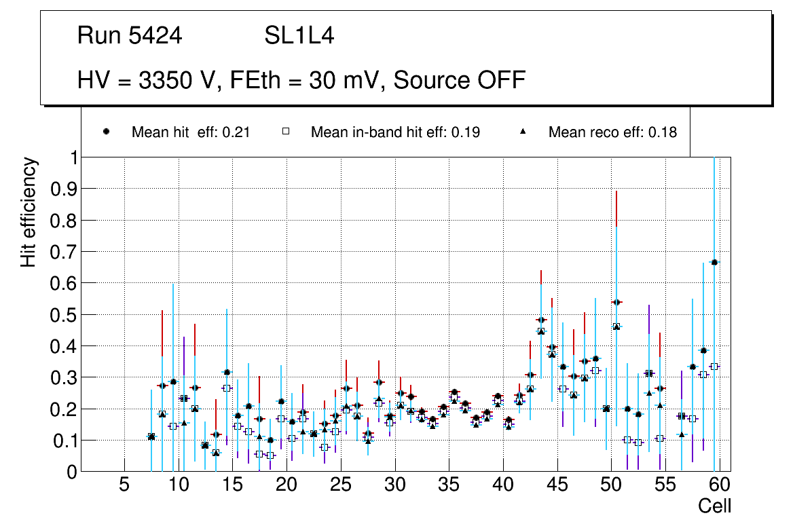Select the leftmost data point near 0.11

click(x=151, y=436)
